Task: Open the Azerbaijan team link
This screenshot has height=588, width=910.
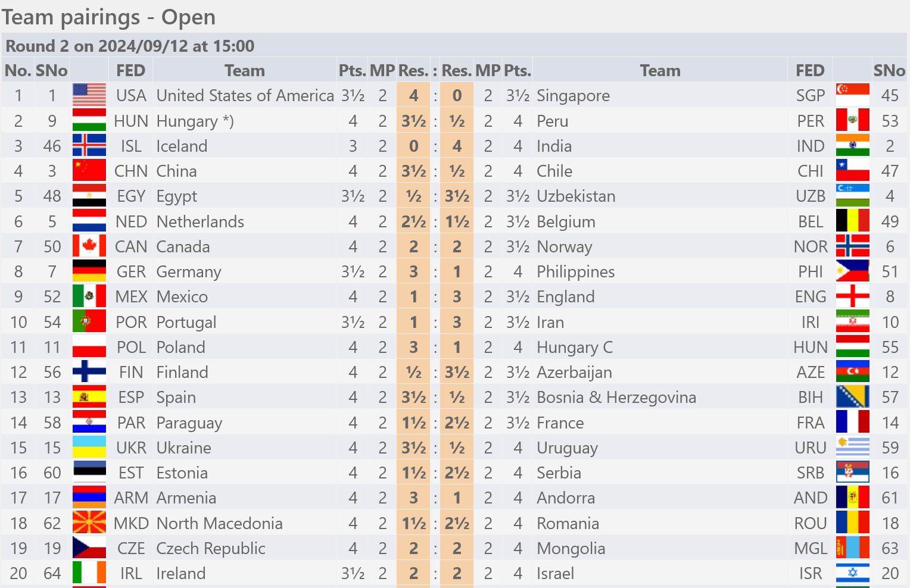Action: click(574, 372)
